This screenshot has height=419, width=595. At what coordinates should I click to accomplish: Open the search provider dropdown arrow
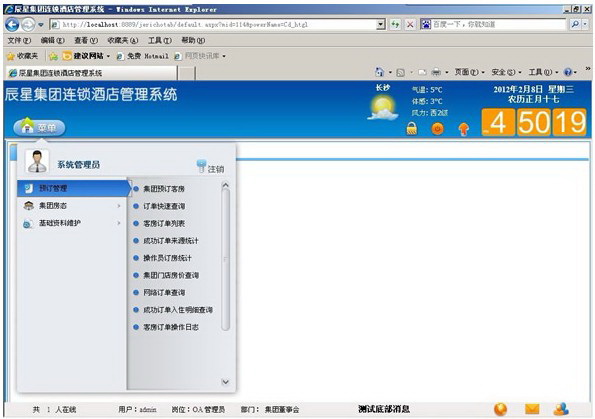(x=585, y=24)
